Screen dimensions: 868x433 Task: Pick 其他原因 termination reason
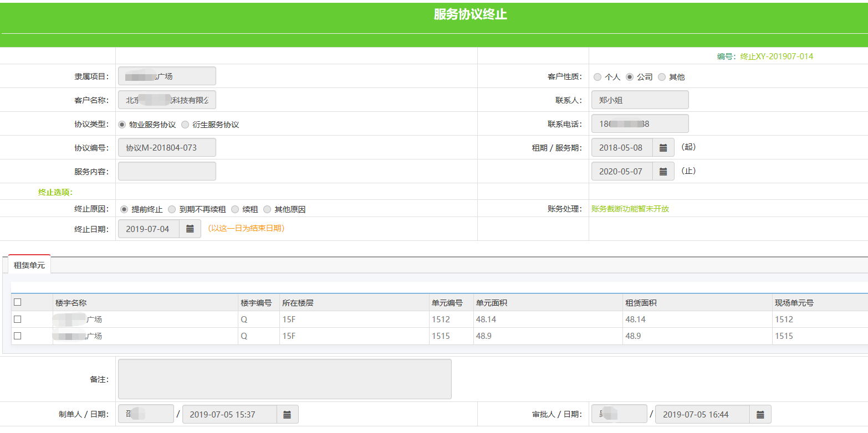tap(267, 209)
